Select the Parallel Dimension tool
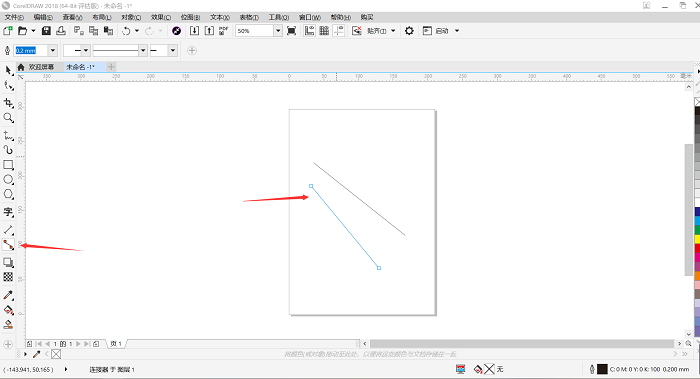The width and height of the screenshot is (700, 379). pyautogui.click(x=8, y=229)
